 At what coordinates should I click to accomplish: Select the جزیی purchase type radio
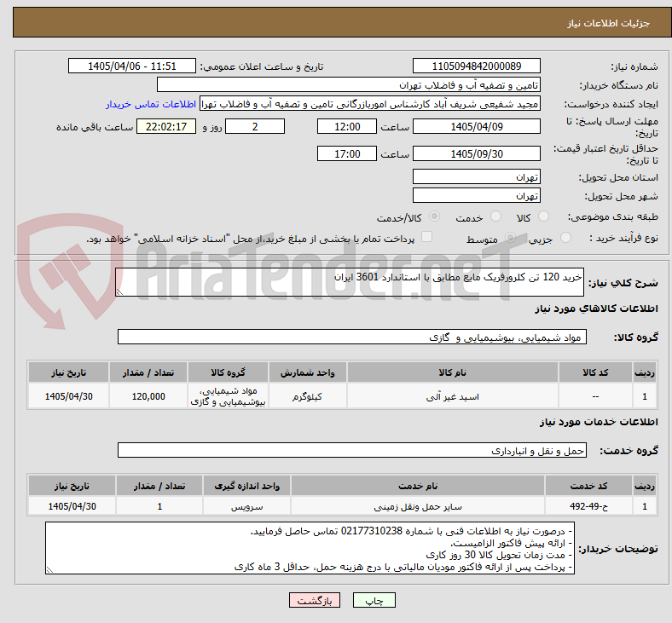coord(565,237)
